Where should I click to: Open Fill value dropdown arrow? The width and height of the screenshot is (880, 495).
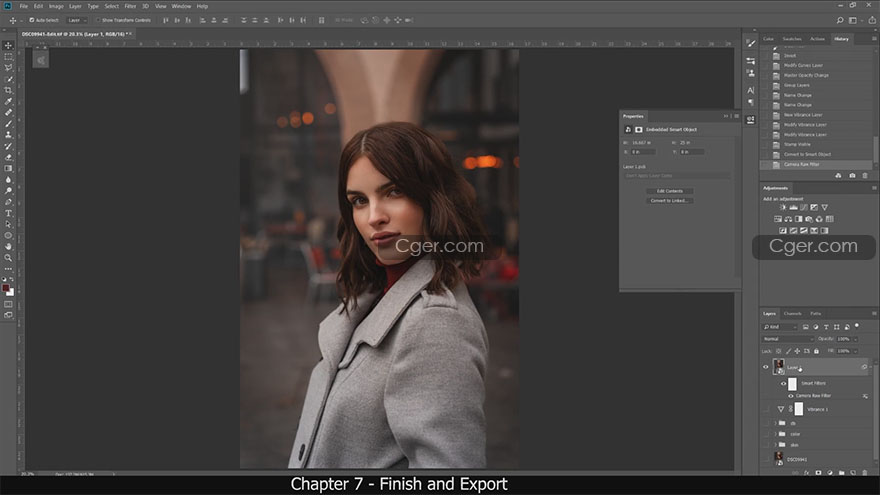(855, 351)
